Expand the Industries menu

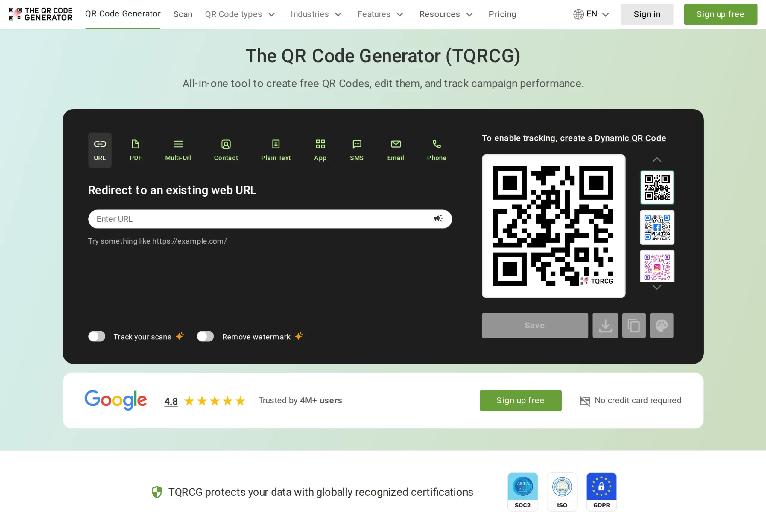point(316,14)
